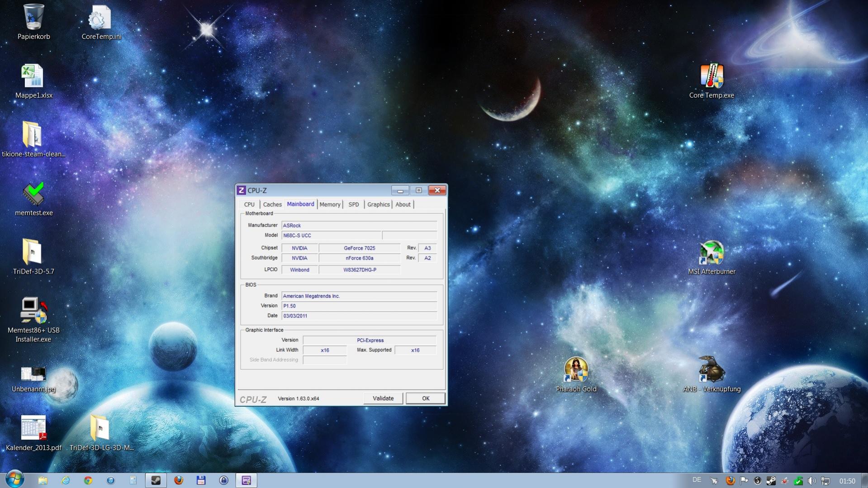Click the LPCIO vendor Winbond
868x488 pixels.
point(299,270)
